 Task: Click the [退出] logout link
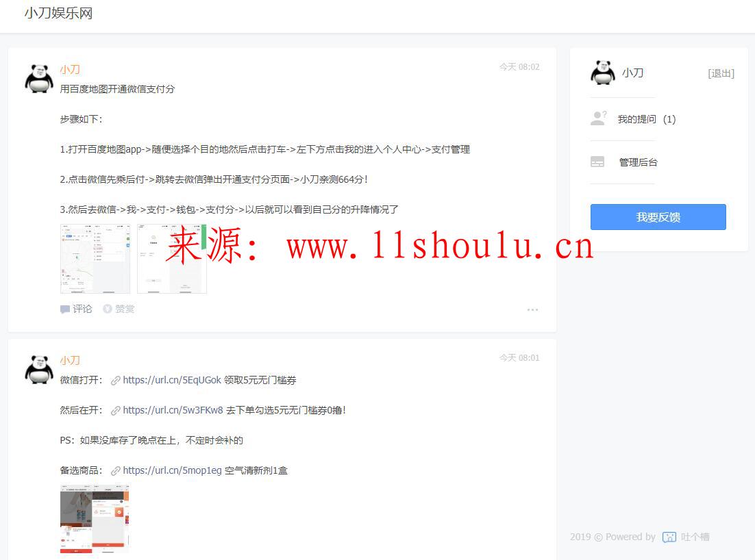coord(721,73)
